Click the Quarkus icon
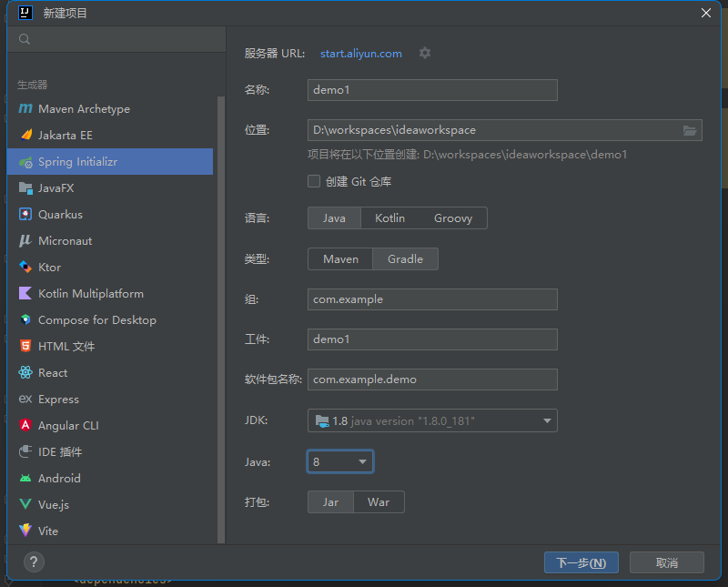This screenshot has width=728, height=587. pyautogui.click(x=25, y=214)
